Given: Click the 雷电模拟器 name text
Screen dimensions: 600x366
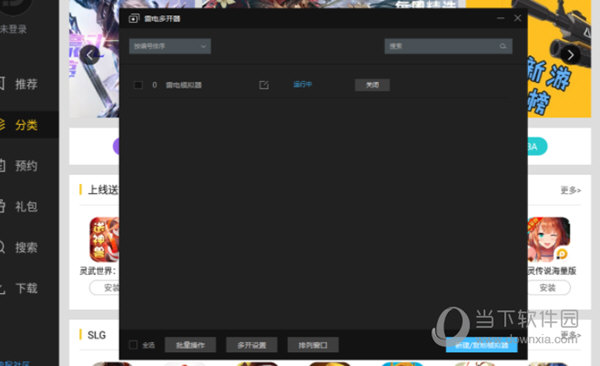Looking at the screenshot, I should 184,85.
